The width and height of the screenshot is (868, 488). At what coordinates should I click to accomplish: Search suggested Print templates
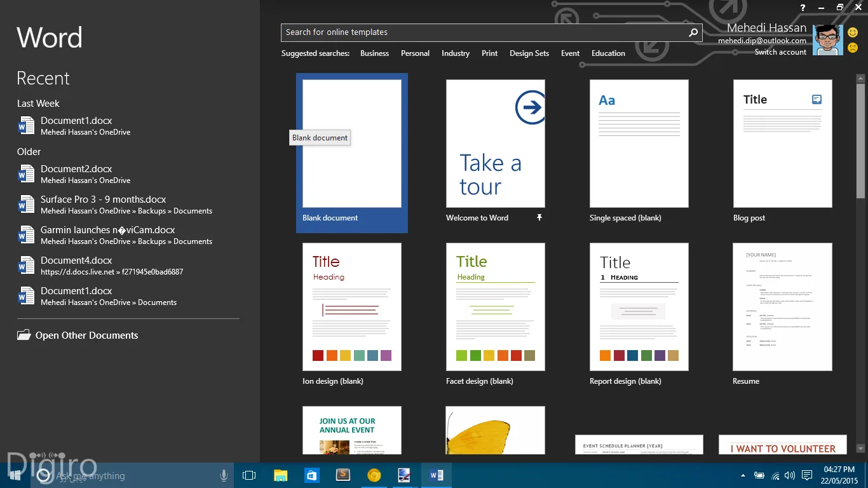click(489, 53)
